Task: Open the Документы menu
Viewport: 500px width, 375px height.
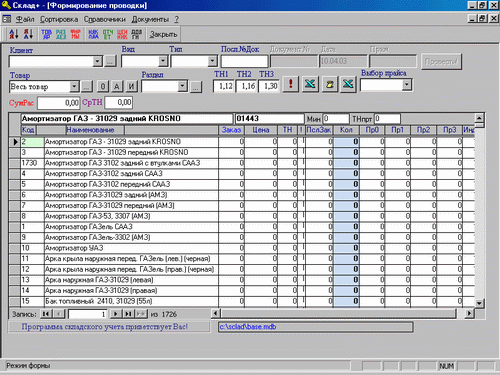Action: 150,19
